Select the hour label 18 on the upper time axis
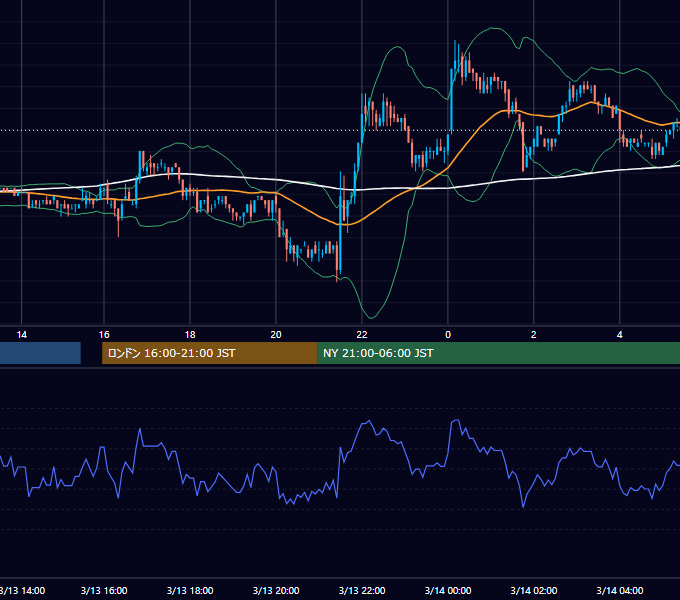This screenshot has width=680, height=600. (190, 335)
